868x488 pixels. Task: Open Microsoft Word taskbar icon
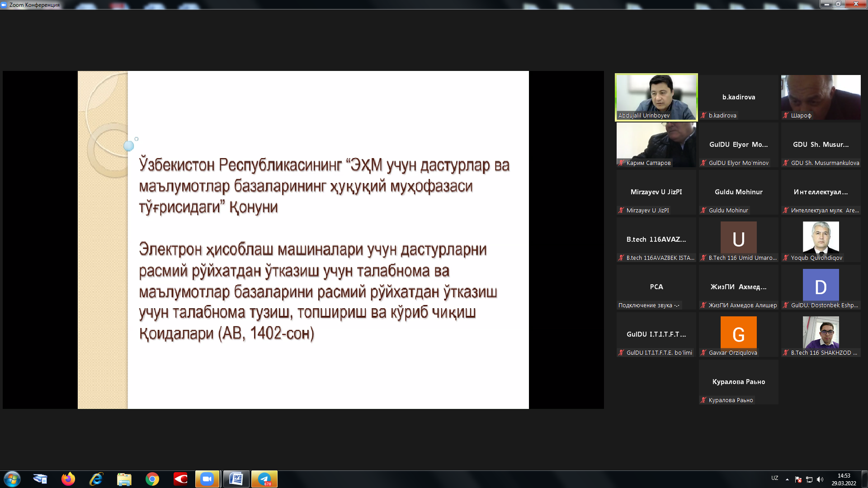click(x=236, y=479)
